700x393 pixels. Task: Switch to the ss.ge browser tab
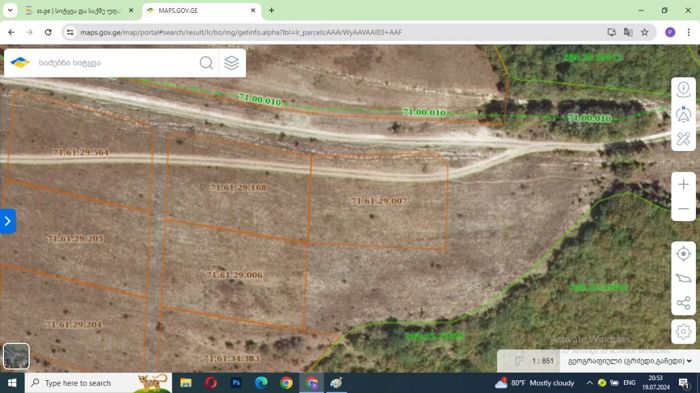[x=79, y=10]
